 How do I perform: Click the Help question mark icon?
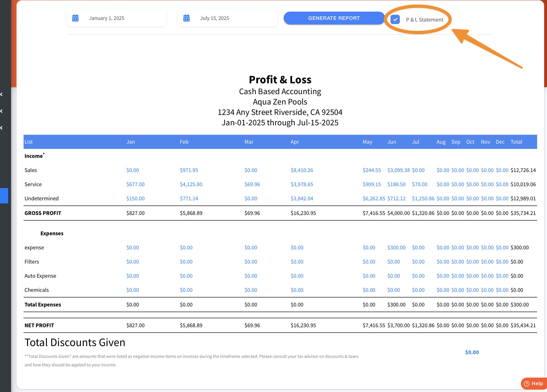pyautogui.click(x=526, y=384)
